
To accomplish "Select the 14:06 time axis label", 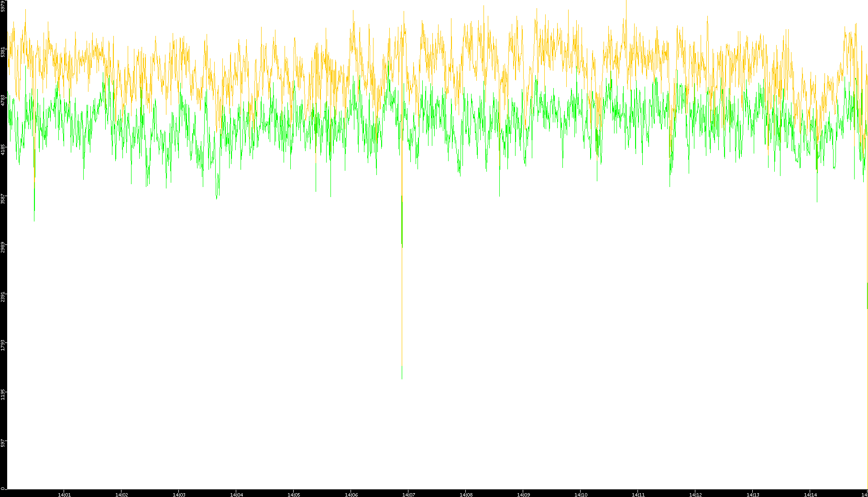I will click(x=351, y=495).
